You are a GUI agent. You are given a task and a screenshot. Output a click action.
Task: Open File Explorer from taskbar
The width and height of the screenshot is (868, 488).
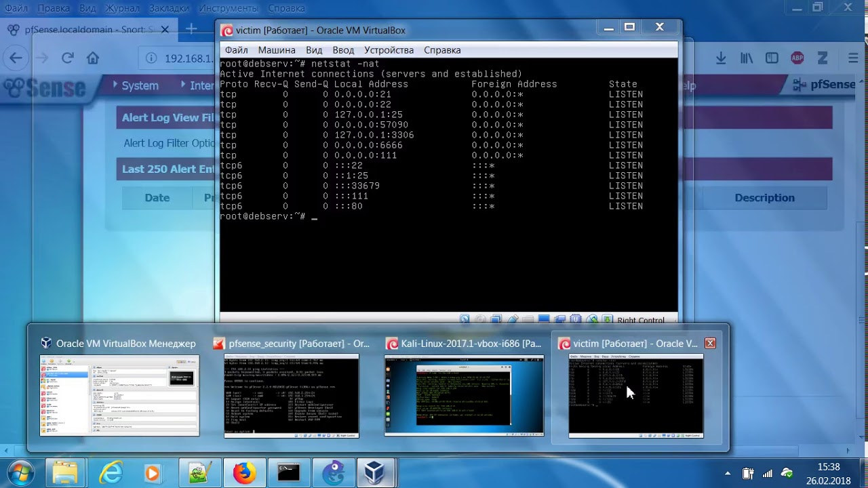65,472
